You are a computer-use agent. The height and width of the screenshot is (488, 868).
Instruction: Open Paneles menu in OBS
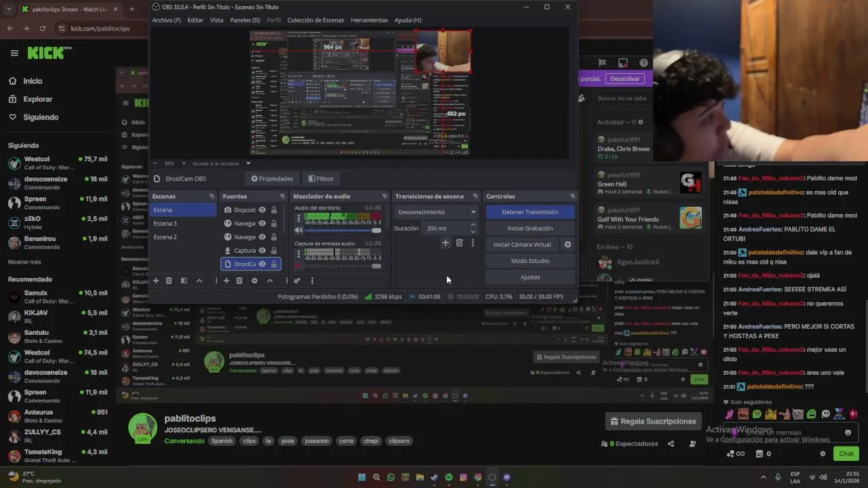(245, 20)
